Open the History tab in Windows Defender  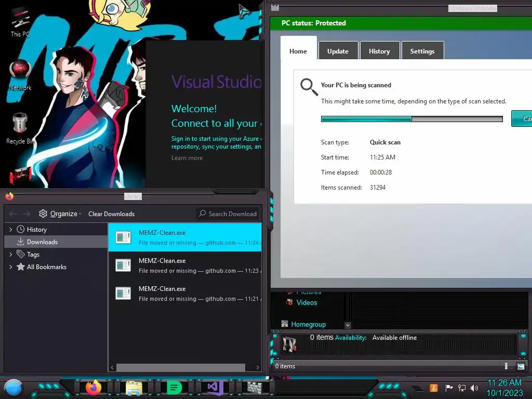click(379, 51)
